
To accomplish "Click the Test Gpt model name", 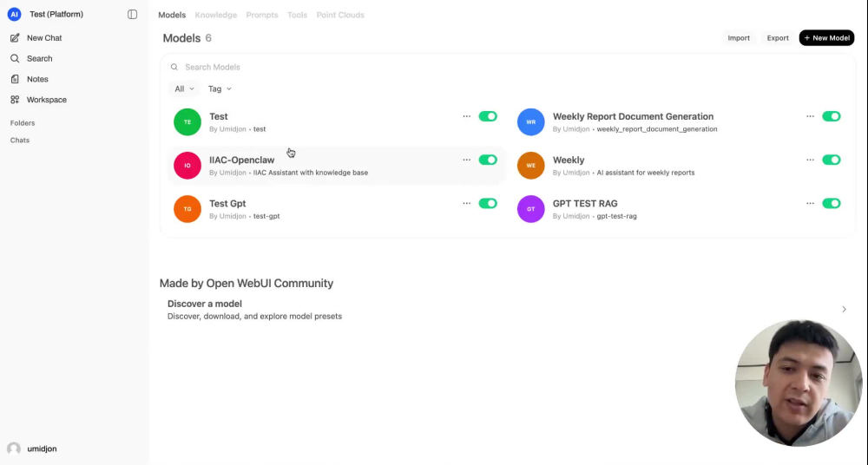I will 227,204.
